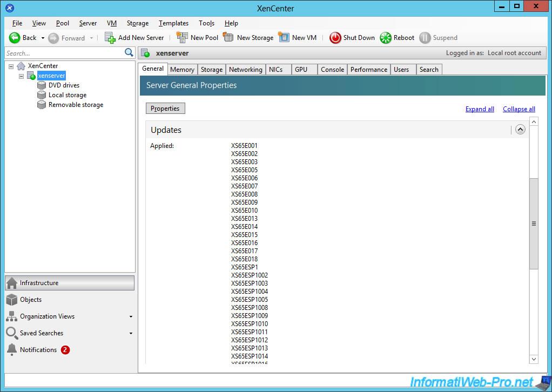
Task: Click the vertical scrollbar thumb
Action: [x=534, y=224]
